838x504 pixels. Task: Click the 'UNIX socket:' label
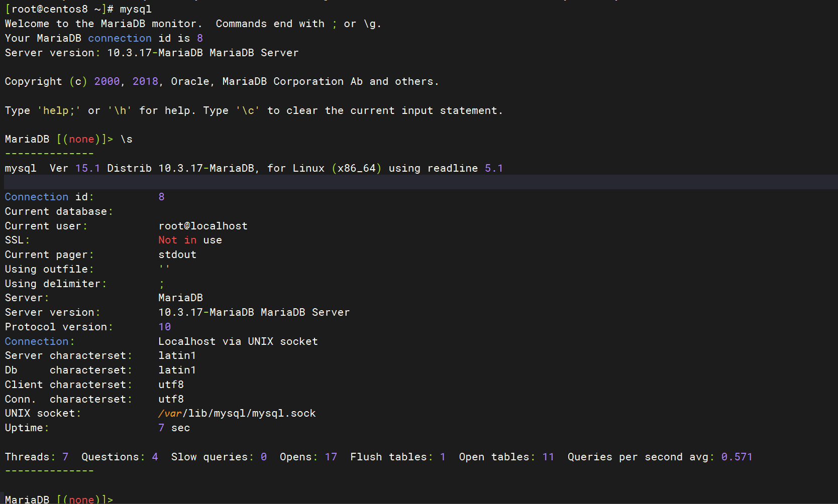click(43, 413)
